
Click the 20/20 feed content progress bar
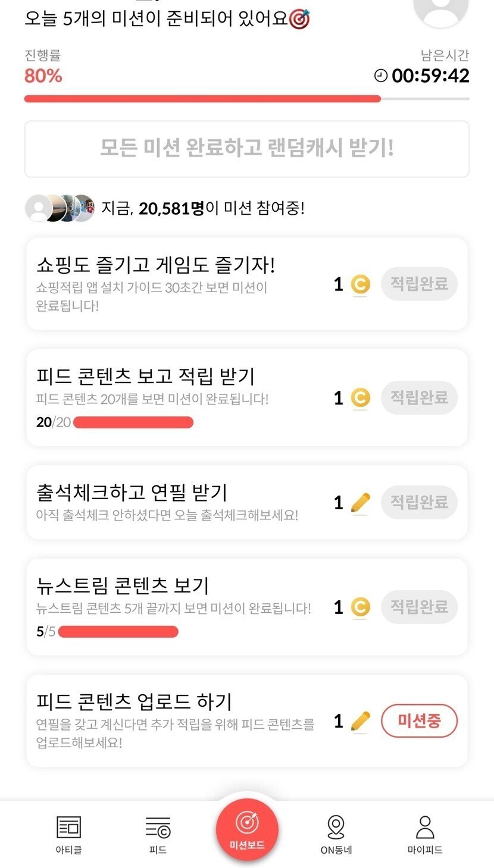pyautogui.click(x=133, y=422)
